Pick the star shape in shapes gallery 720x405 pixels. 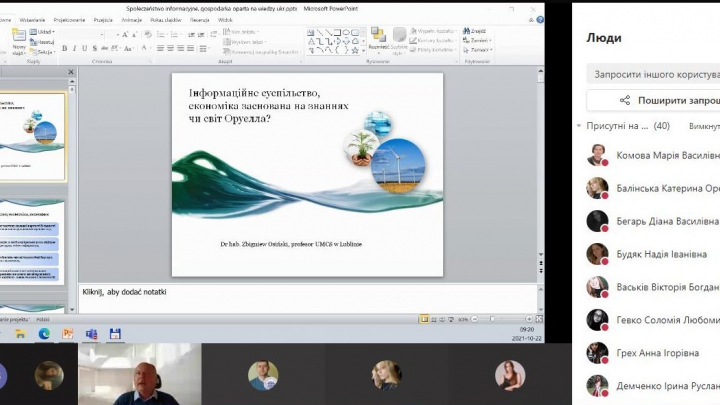click(x=354, y=51)
